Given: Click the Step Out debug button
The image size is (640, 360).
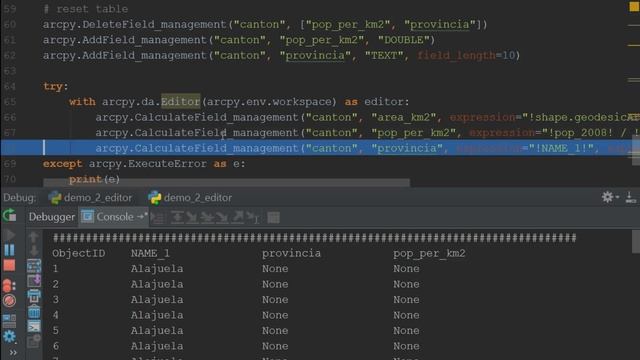Looking at the screenshot, I should click(x=238, y=218).
